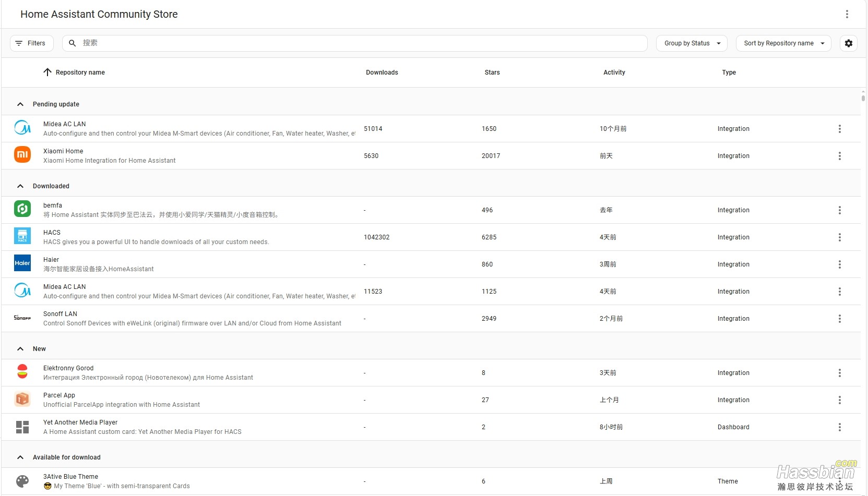This screenshot has height=496, width=868.
Task: Open row menu for Parcel App
Action: 839,400
